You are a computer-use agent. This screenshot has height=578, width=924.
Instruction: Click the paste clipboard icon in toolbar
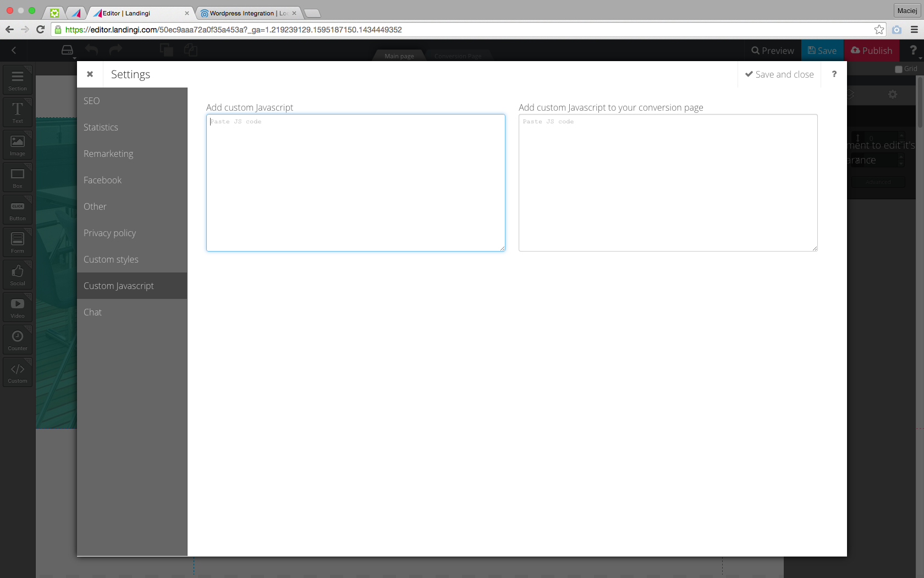[x=191, y=50]
